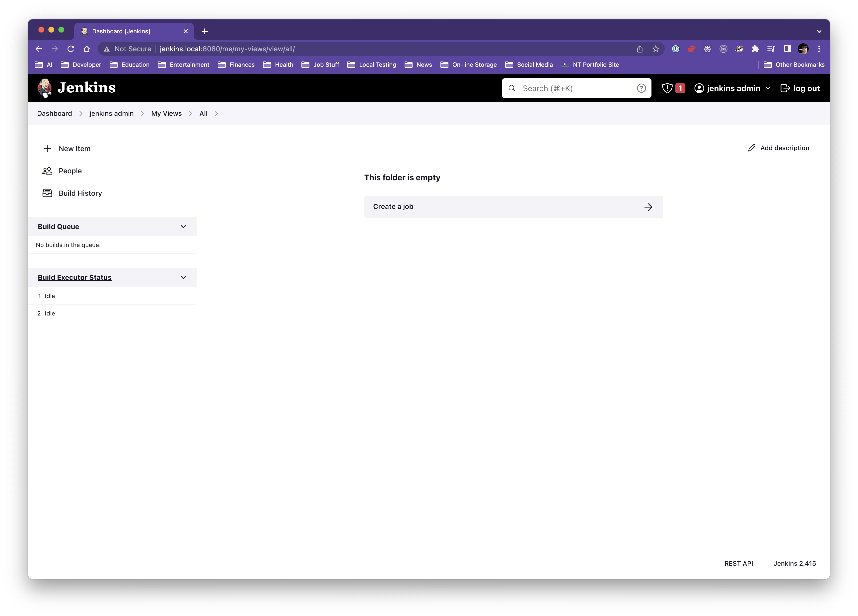Open the Developer bookmarks folder
Screen dimensions: 858x616
(x=81, y=65)
